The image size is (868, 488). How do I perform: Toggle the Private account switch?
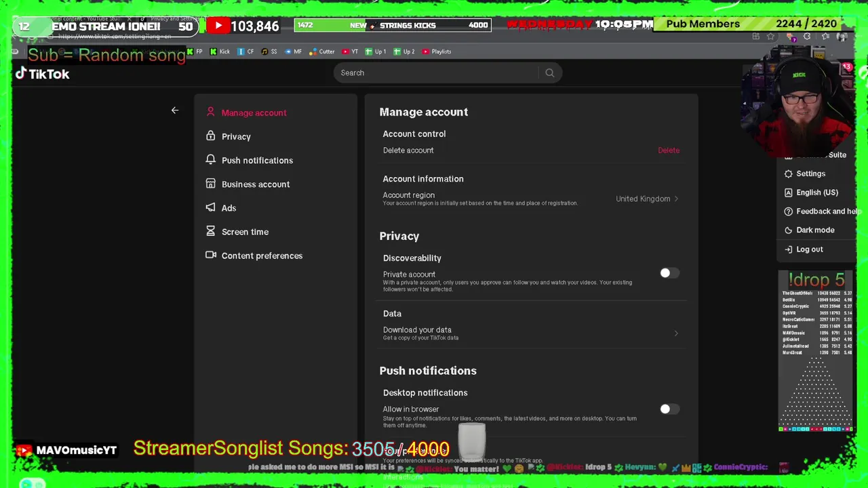[x=669, y=273]
